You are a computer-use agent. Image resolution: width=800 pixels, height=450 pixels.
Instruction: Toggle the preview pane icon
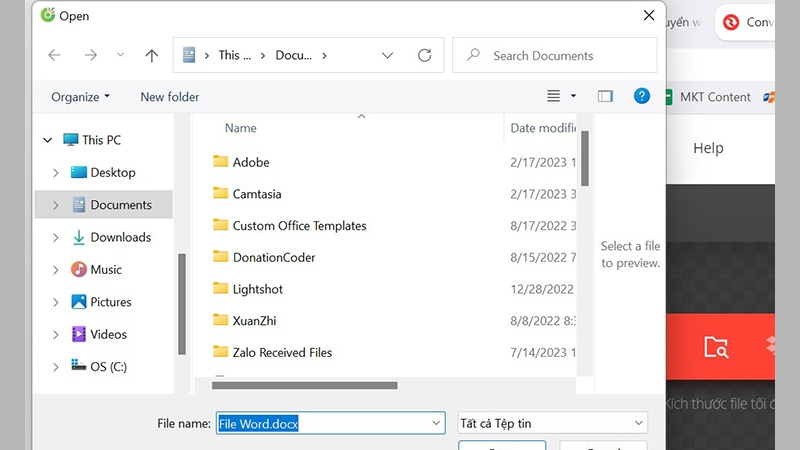[x=605, y=96]
